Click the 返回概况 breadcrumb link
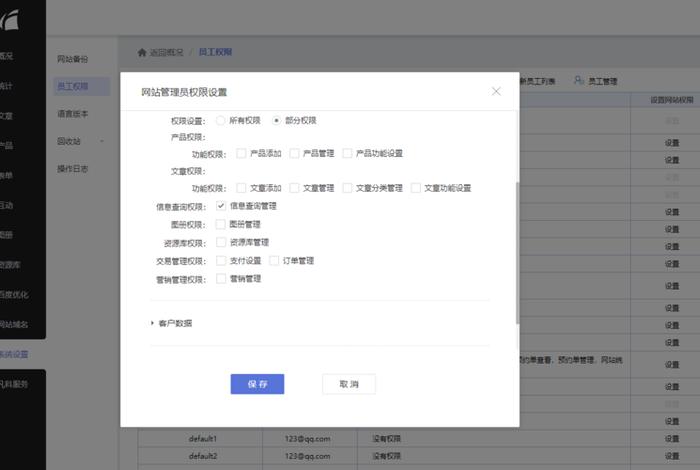The image size is (700, 470). pyautogui.click(x=166, y=52)
